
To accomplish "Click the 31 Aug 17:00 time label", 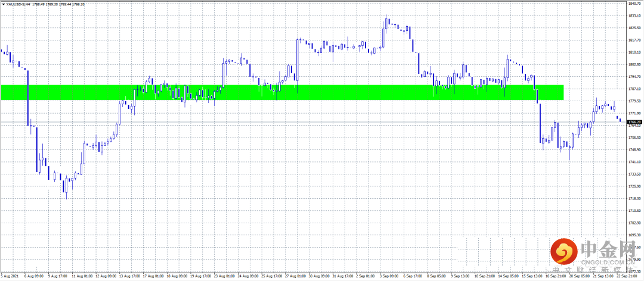I will [342, 277].
